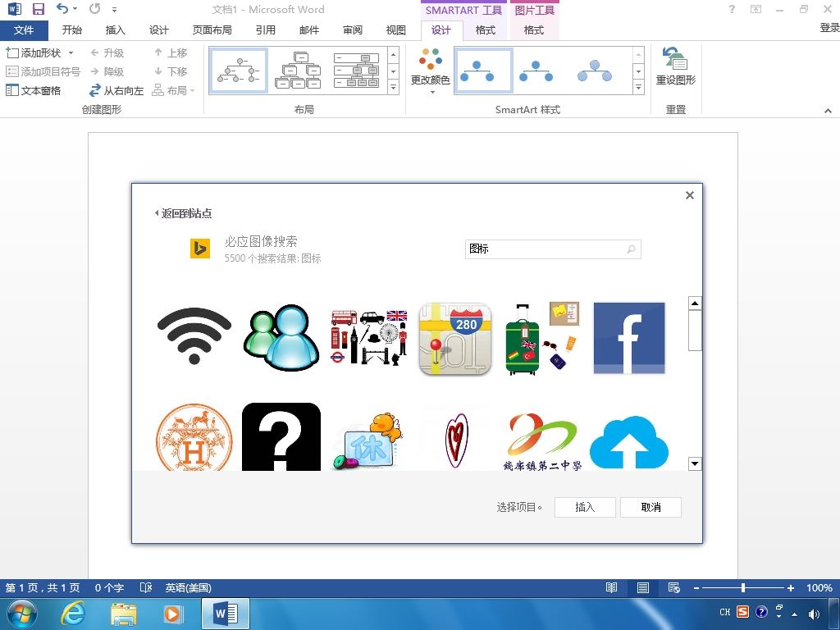Screen dimensions: 840x630
Task: Open Internet Explorer from taskbar
Action: [73, 614]
